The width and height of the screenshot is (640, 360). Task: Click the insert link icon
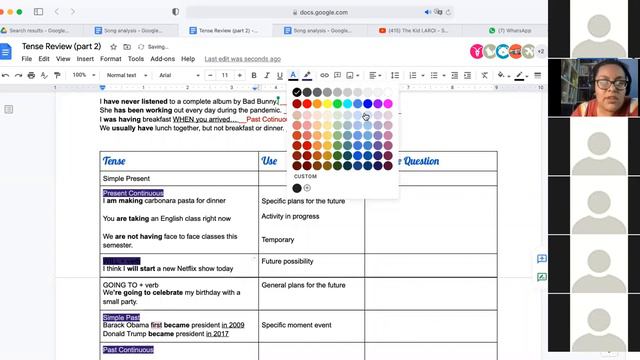coord(324,75)
